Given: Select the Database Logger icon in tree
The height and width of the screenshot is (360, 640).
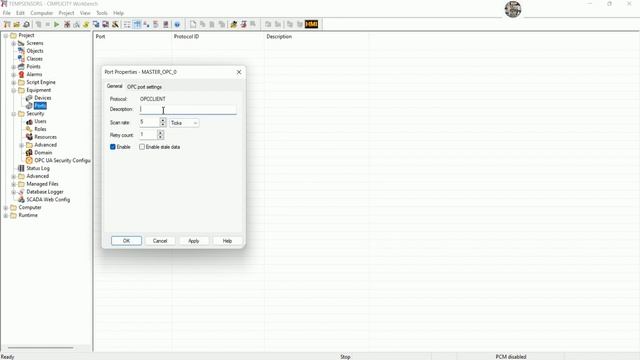Looking at the screenshot, I should 21,192.
